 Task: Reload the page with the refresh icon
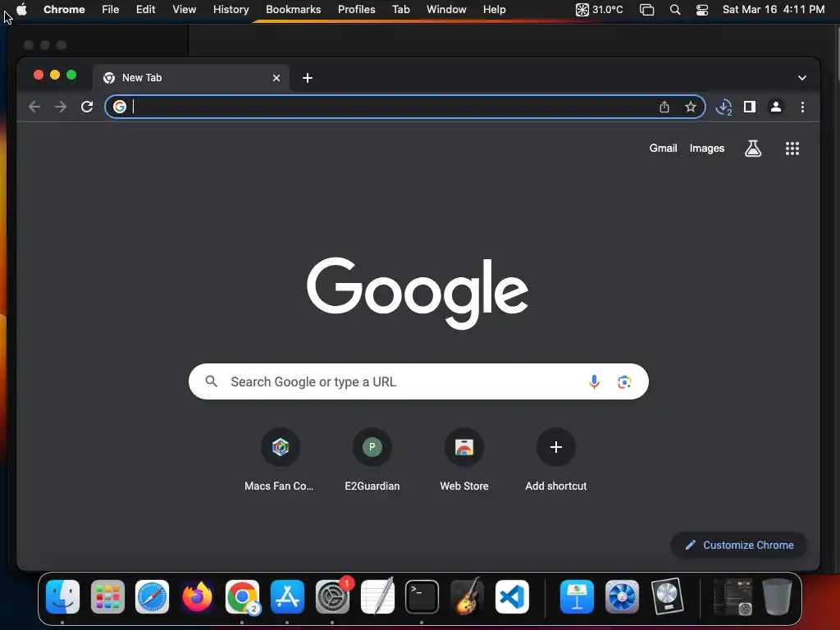[x=87, y=107]
